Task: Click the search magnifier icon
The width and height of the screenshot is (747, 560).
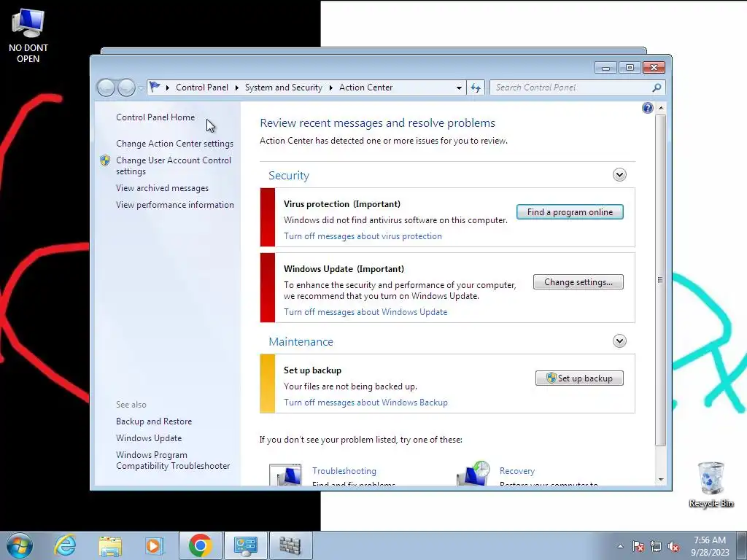Action: 657,87
